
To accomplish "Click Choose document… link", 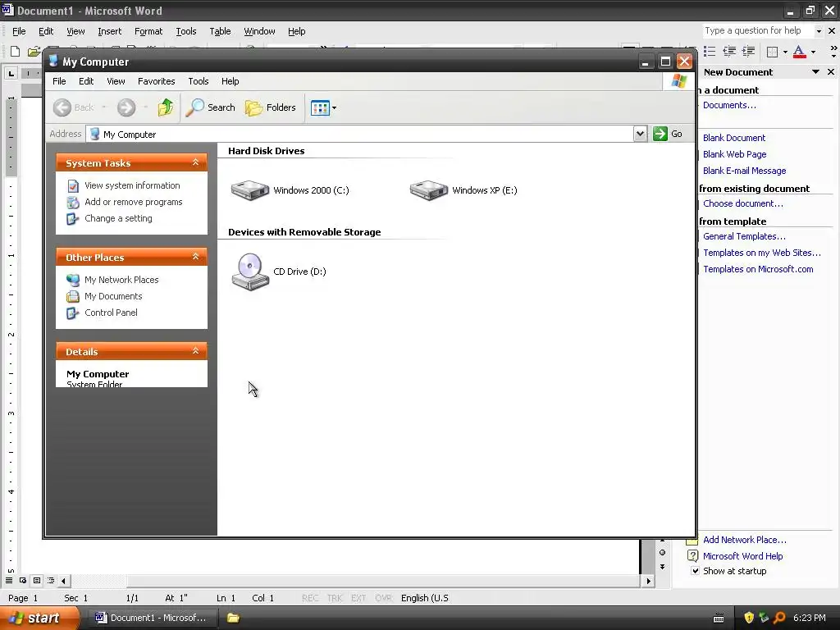I will [x=743, y=203].
